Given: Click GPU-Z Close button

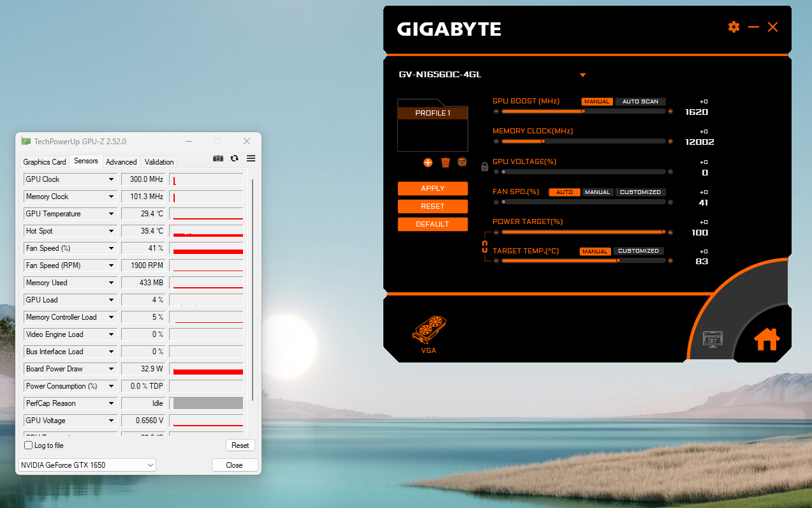Looking at the screenshot, I should click(234, 465).
